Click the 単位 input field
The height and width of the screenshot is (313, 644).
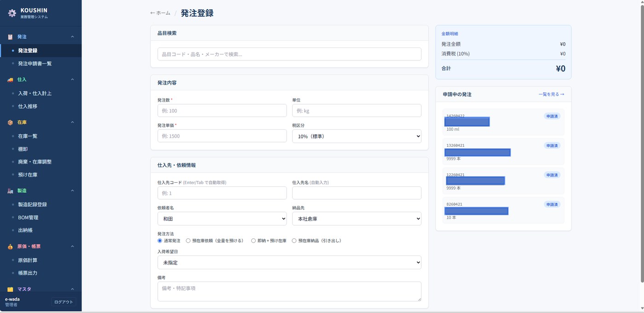[x=356, y=110]
